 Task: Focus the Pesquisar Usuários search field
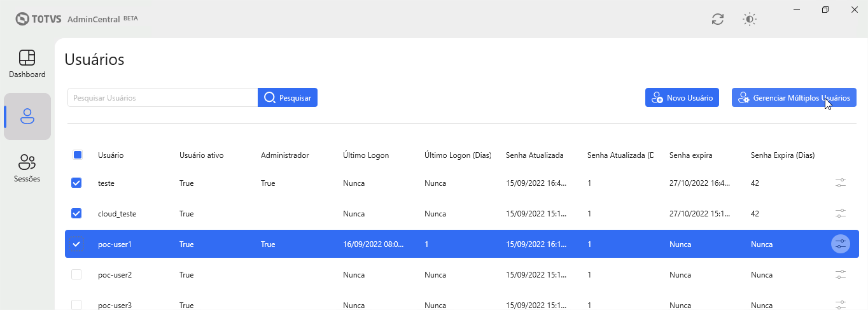[162, 97]
